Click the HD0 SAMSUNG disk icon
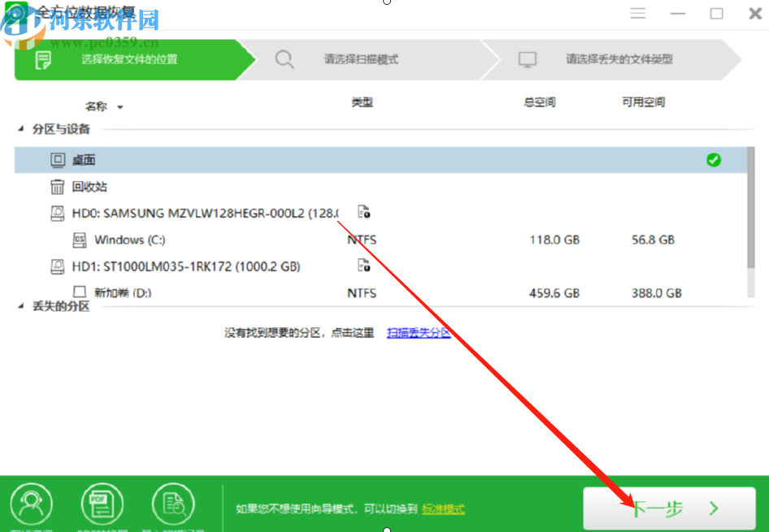Viewport: 769px width, 532px height. point(58,213)
